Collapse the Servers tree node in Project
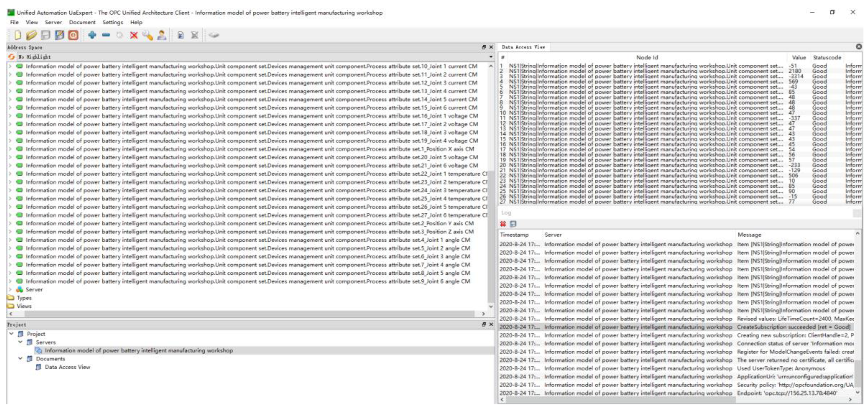Image resolution: width=868 pixels, height=413 pixels. (x=20, y=342)
